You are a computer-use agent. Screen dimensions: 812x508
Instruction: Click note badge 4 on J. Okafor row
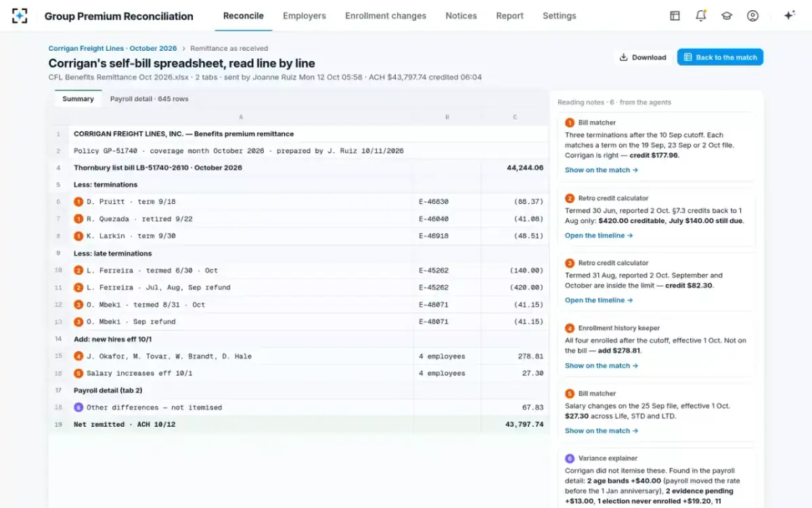(78, 356)
